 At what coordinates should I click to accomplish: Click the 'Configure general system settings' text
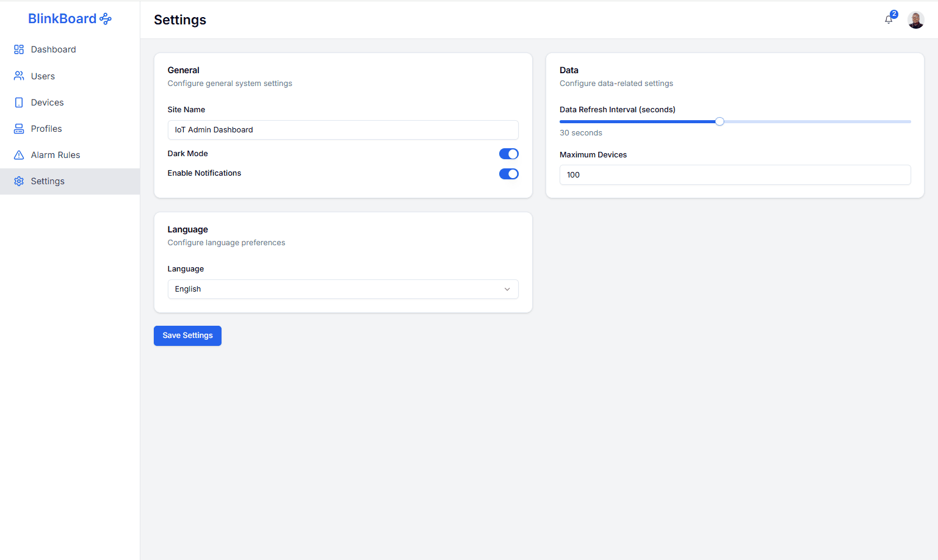click(230, 84)
